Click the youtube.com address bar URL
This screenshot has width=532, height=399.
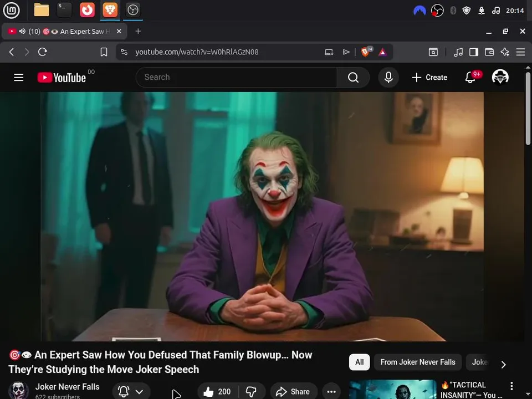click(x=197, y=52)
